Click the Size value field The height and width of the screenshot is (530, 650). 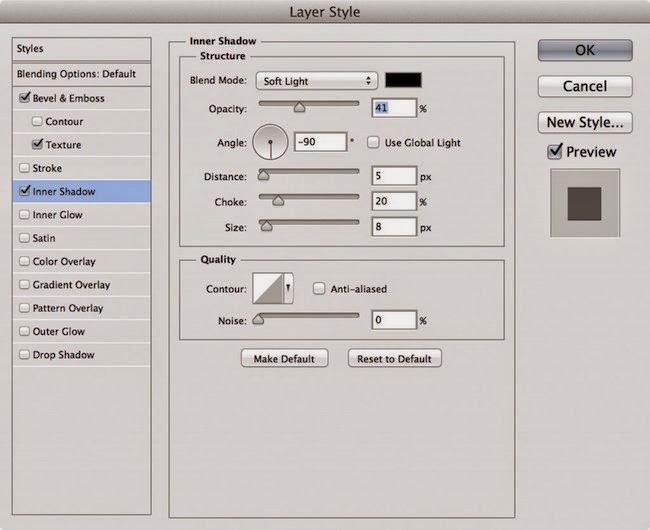click(394, 227)
